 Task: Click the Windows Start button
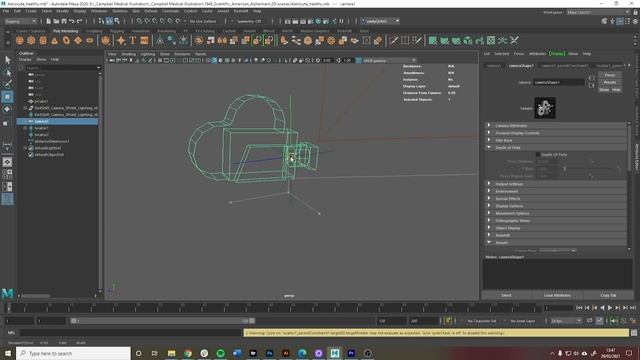click(x=8, y=353)
